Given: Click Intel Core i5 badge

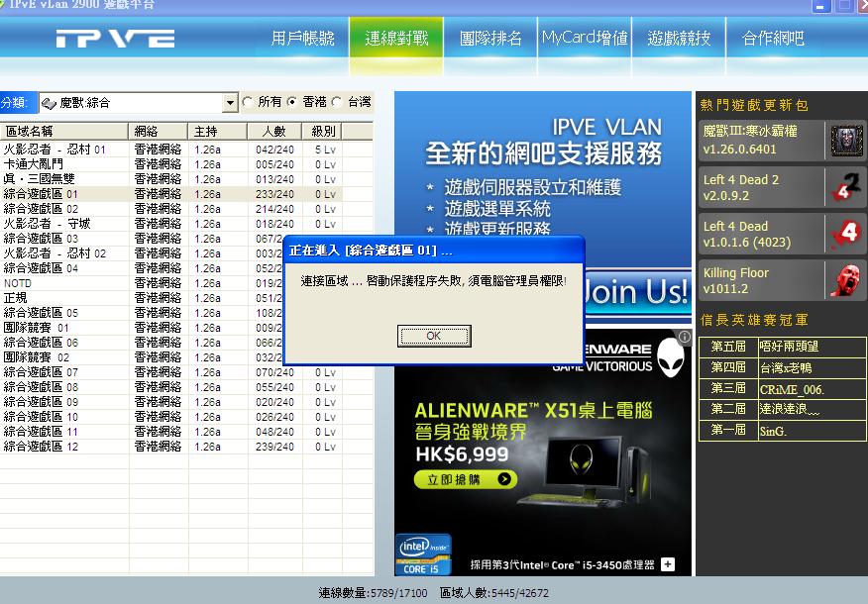Looking at the screenshot, I should point(423,554).
